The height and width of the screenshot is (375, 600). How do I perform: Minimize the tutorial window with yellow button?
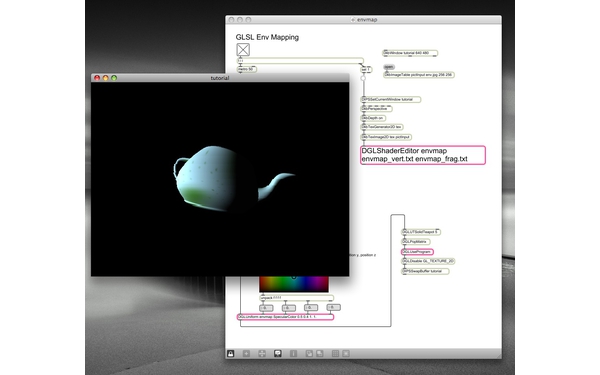tap(106, 78)
